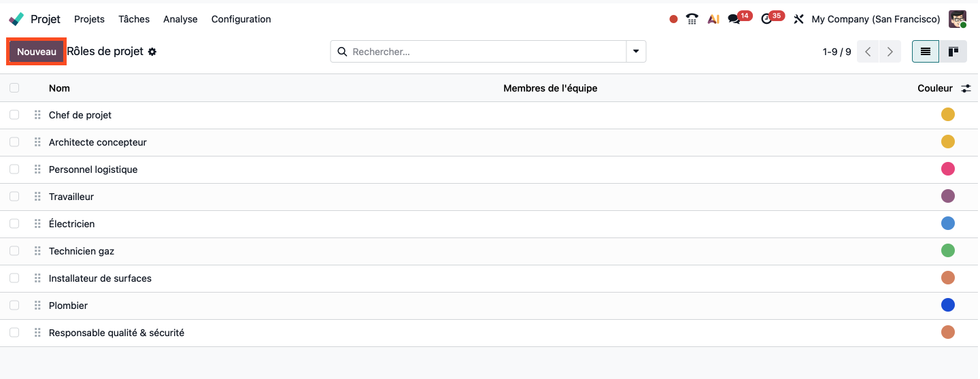Open the activities clock icon
Image resolution: width=980 pixels, height=379 pixels.
tap(767, 19)
